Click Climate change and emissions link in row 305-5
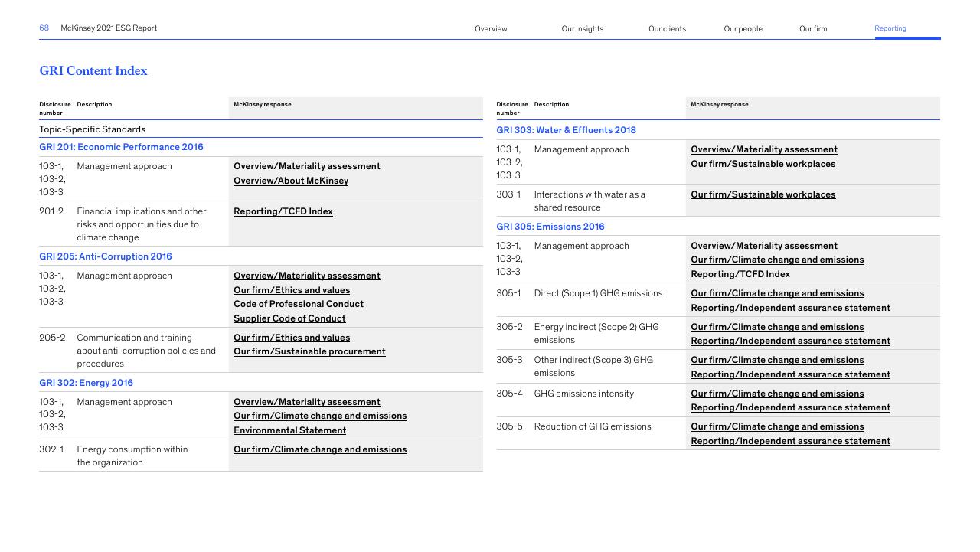 (777, 426)
